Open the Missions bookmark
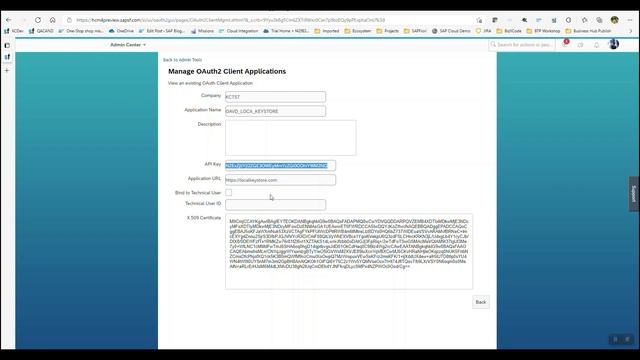 tap(202, 31)
